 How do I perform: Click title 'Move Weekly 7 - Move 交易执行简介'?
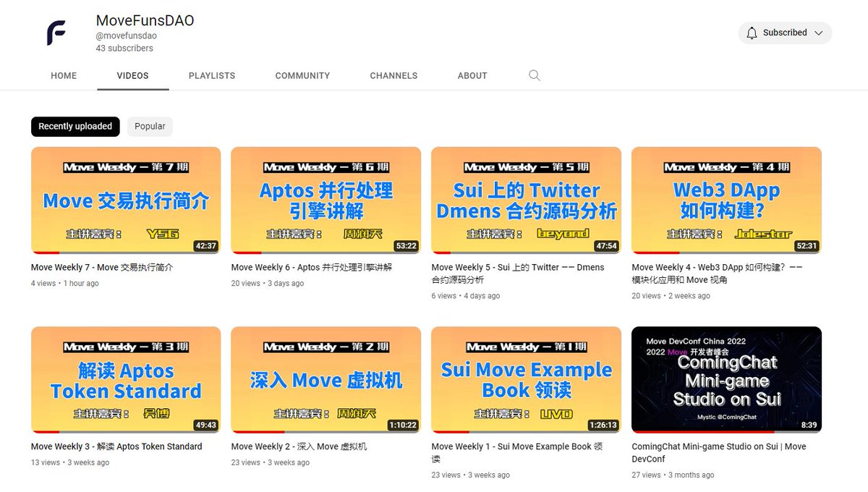coord(102,268)
